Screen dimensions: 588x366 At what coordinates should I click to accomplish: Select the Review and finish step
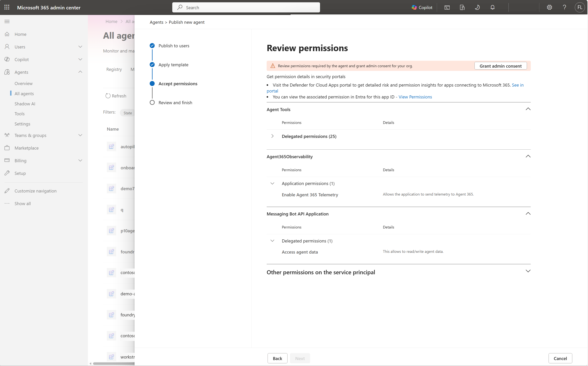175,103
